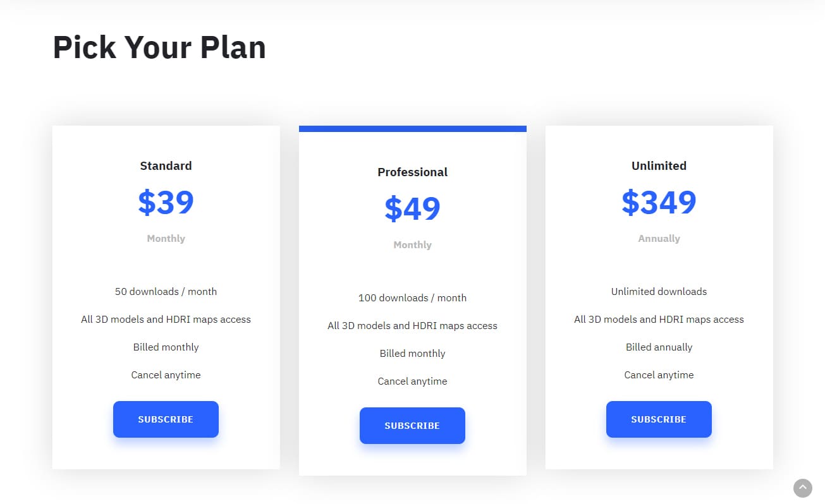Subscribe to the Standard plan
This screenshot has height=504, width=825.
[x=166, y=419]
